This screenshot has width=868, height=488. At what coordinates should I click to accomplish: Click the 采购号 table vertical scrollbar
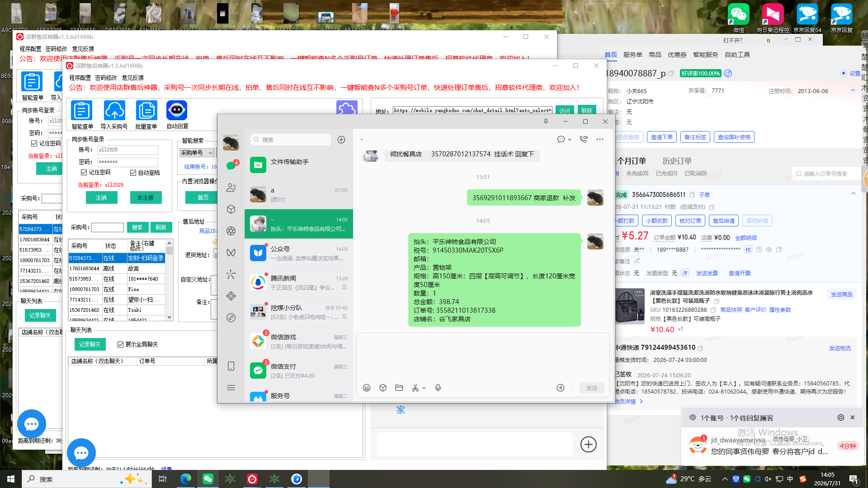point(170,280)
